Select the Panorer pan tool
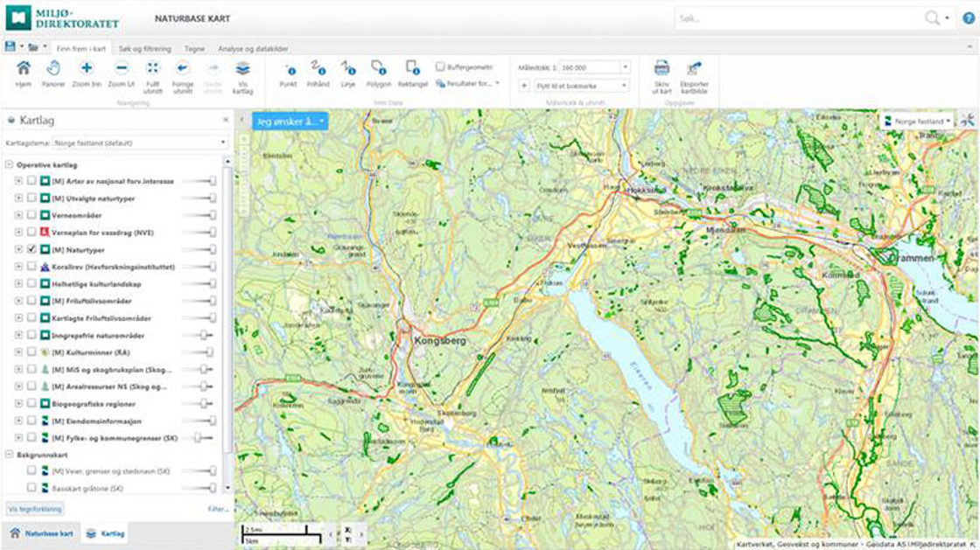 (53, 68)
